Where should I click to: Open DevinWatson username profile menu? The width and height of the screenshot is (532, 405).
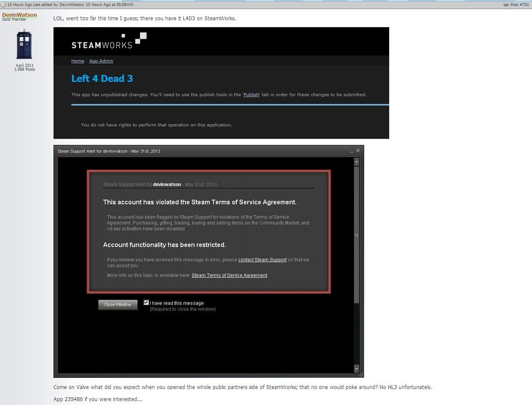tap(19, 15)
